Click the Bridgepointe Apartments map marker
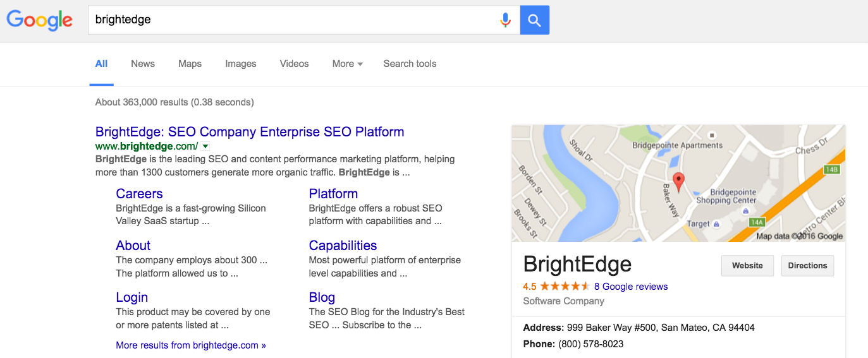The width and height of the screenshot is (868, 358). click(712, 135)
